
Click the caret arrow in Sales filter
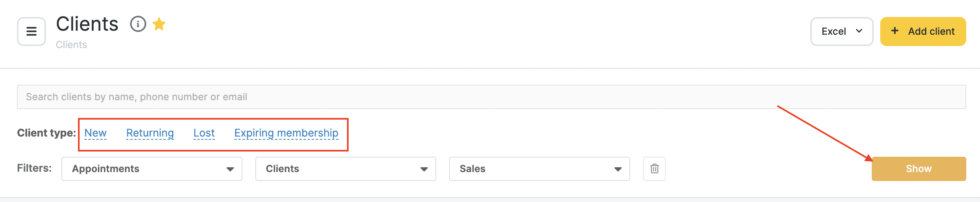point(618,169)
